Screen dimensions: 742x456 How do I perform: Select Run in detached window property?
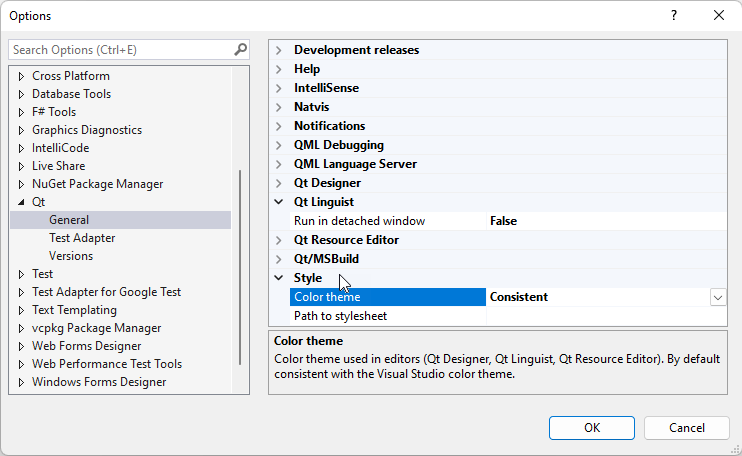click(x=359, y=221)
